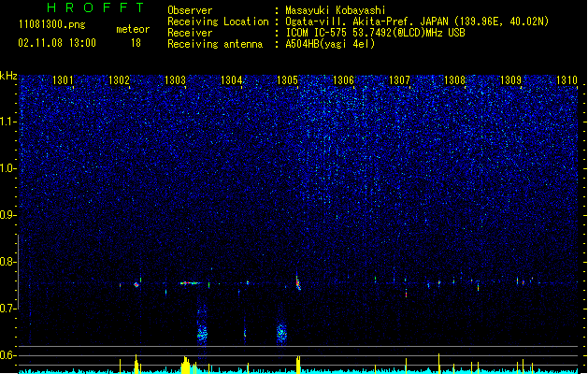Click the meteor count value 18

tap(136, 43)
